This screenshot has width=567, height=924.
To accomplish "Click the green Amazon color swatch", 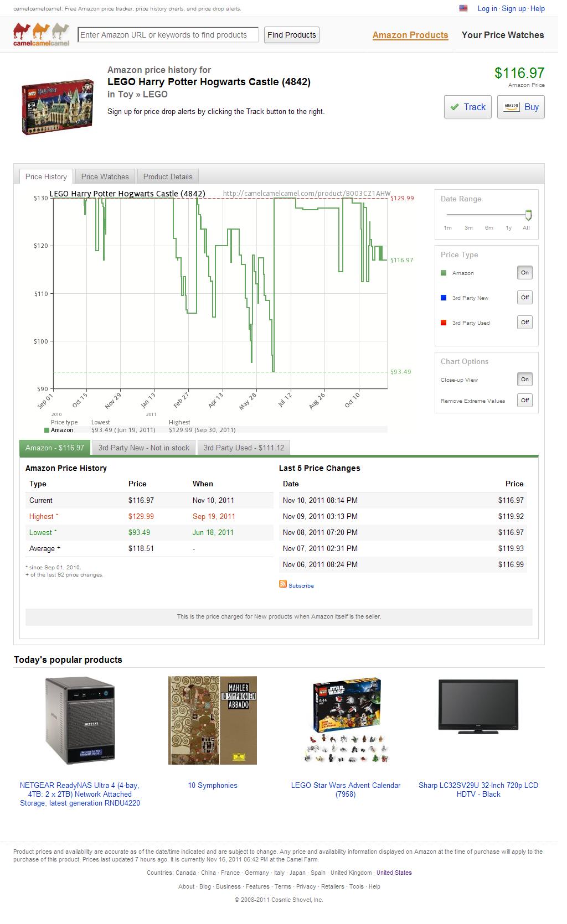I will click(x=444, y=273).
